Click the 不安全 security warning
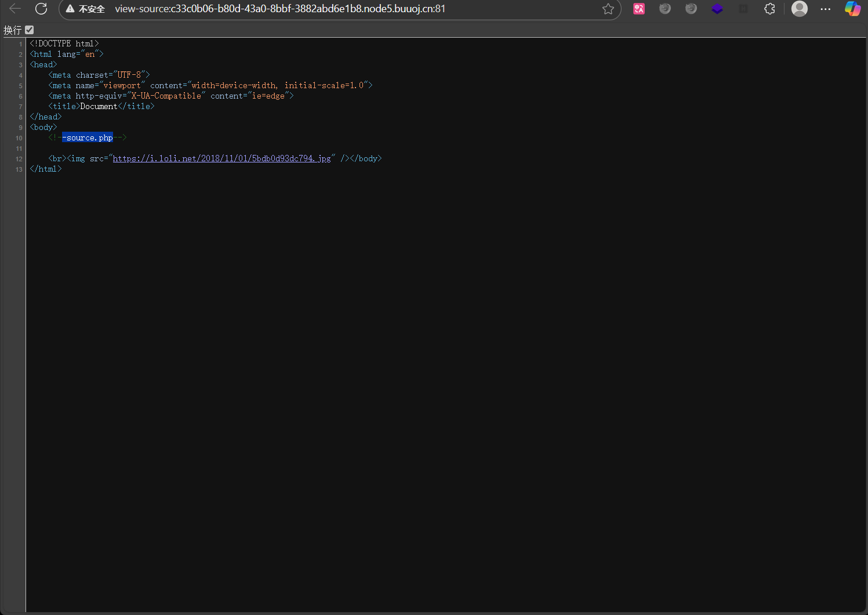Image resolution: width=868 pixels, height=615 pixels. [x=85, y=9]
